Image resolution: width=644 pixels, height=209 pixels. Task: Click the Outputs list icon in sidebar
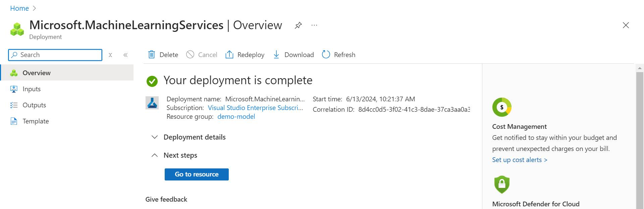(x=14, y=105)
